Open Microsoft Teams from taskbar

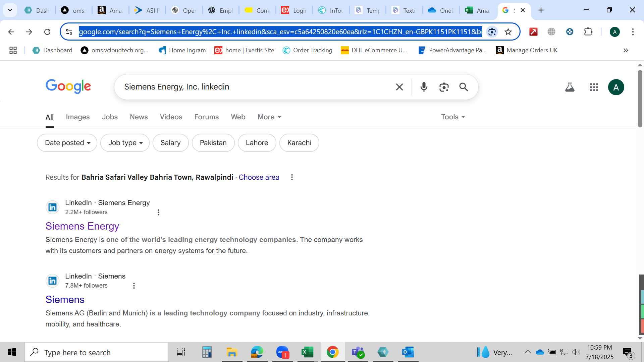(358, 352)
